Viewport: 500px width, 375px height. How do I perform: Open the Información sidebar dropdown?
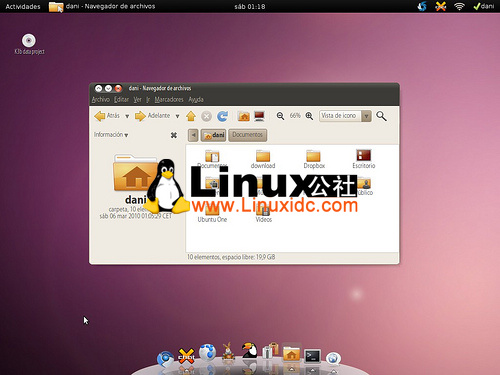(111, 135)
